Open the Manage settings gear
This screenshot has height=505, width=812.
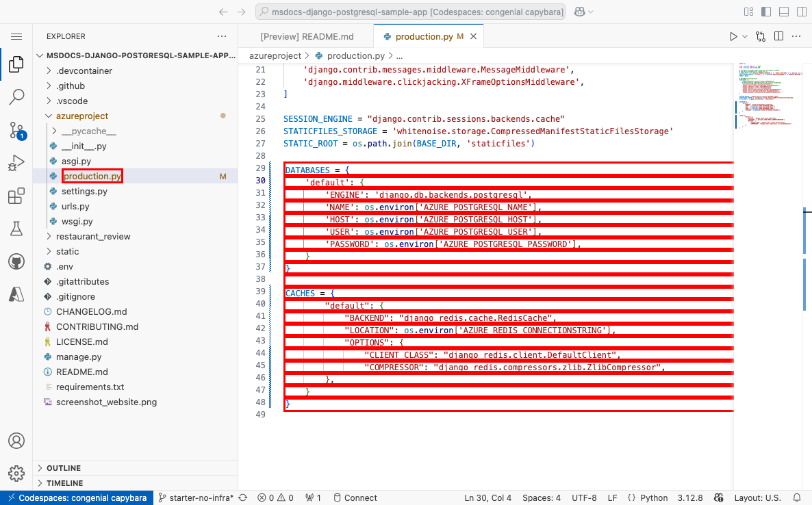(x=16, y=473)
